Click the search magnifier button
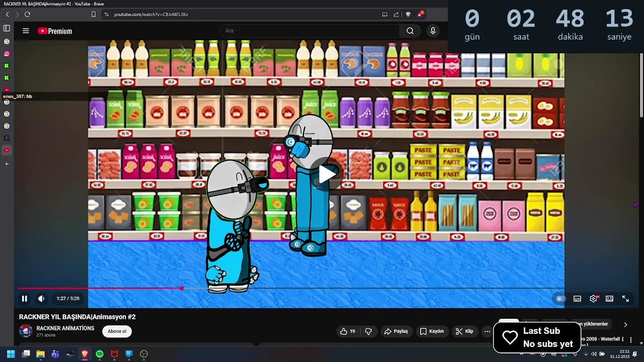644x362 pixels. click(410, 31)
